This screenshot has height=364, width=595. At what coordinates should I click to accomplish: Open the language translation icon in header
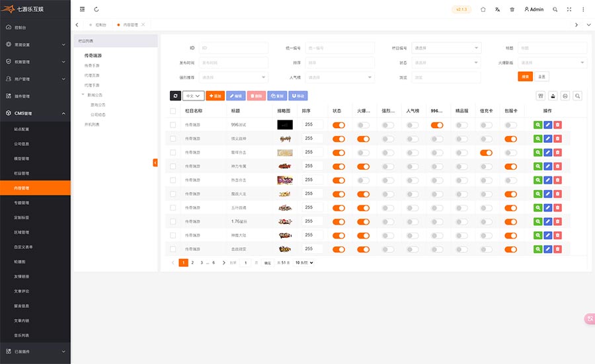tap(497, 9)
